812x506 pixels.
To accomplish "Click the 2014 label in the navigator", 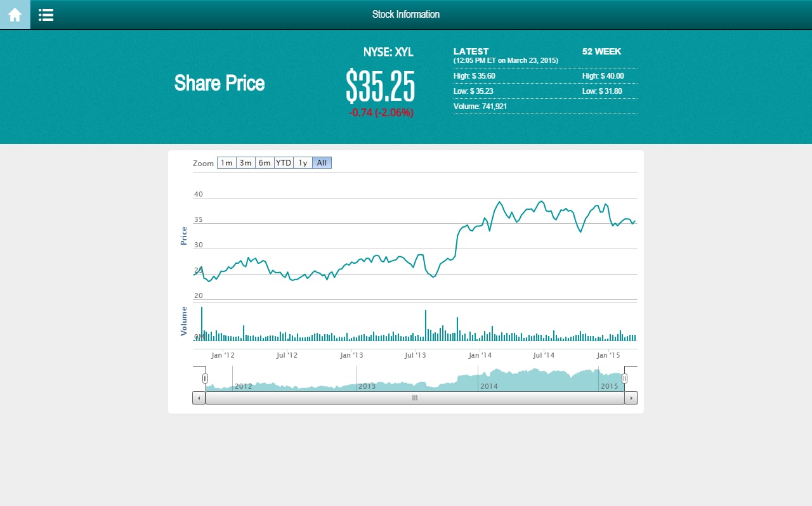I will coord(489,386).
